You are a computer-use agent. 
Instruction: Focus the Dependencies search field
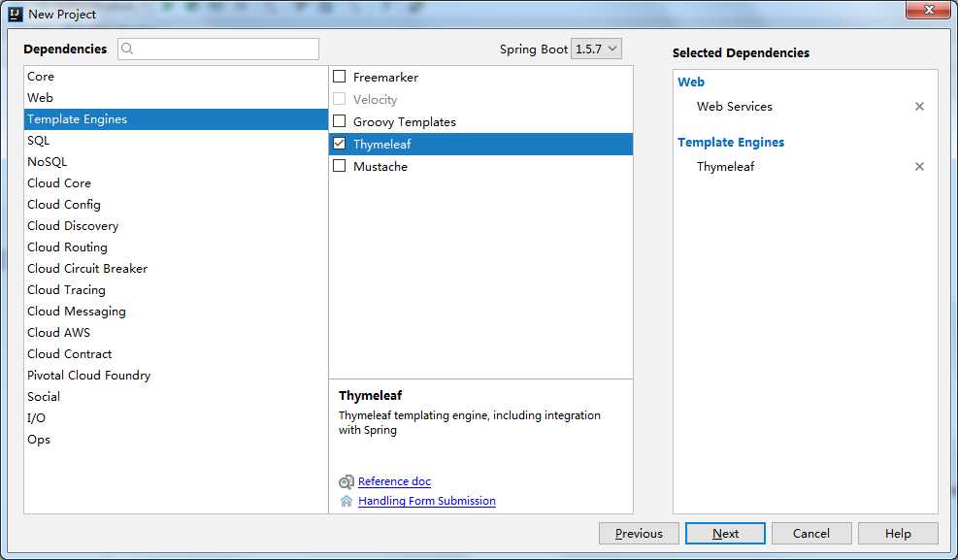218,49
